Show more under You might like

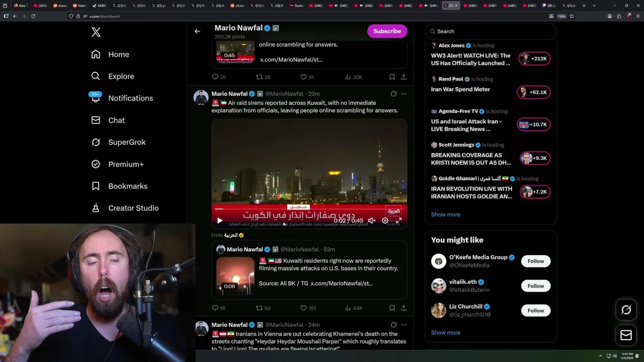[446, 332]
